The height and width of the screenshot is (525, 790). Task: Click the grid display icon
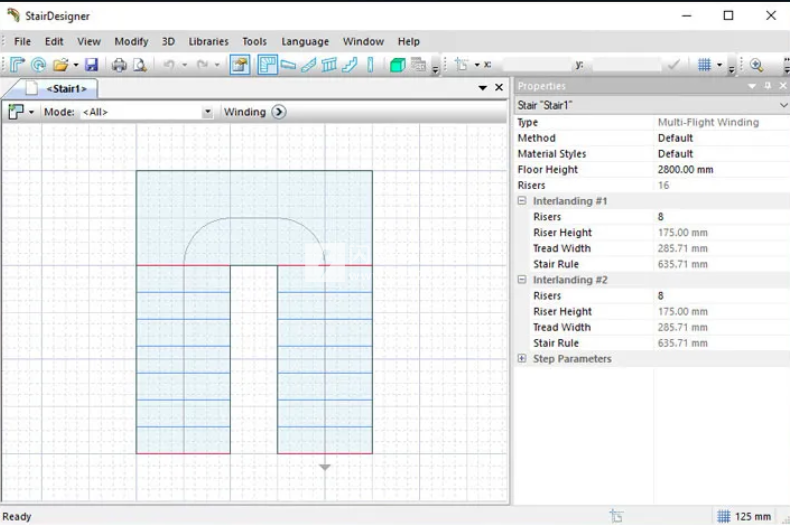click(x=704, y=64)
